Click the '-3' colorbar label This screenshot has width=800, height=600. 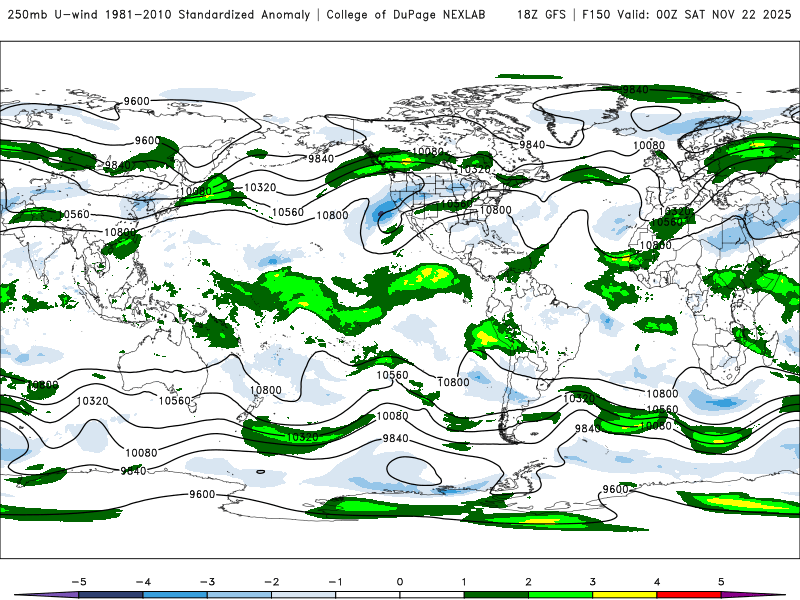(207, 582)
